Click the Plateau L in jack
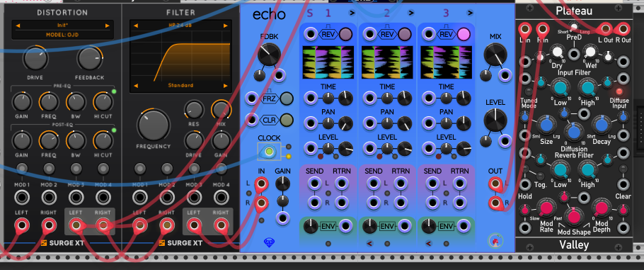This screenshot has width=644, height=270. pos(524,29)
